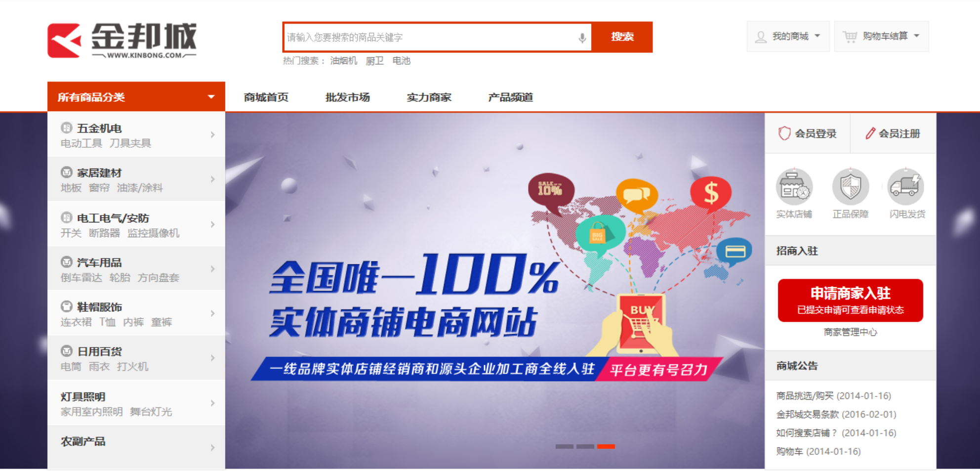Expand the 五金机电 category arrow
Viewport: 980px width, 476px height.
click(213, 134)
